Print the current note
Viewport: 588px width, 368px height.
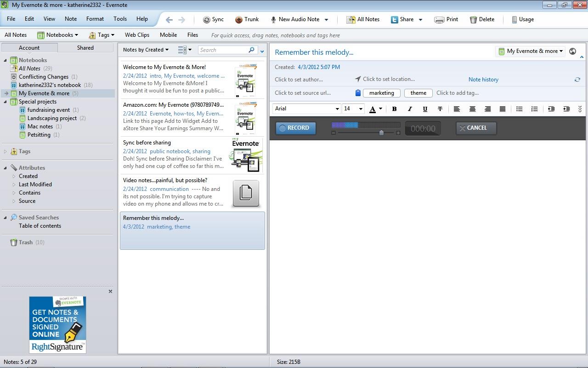pyautogui.click(x=447, y=19)
